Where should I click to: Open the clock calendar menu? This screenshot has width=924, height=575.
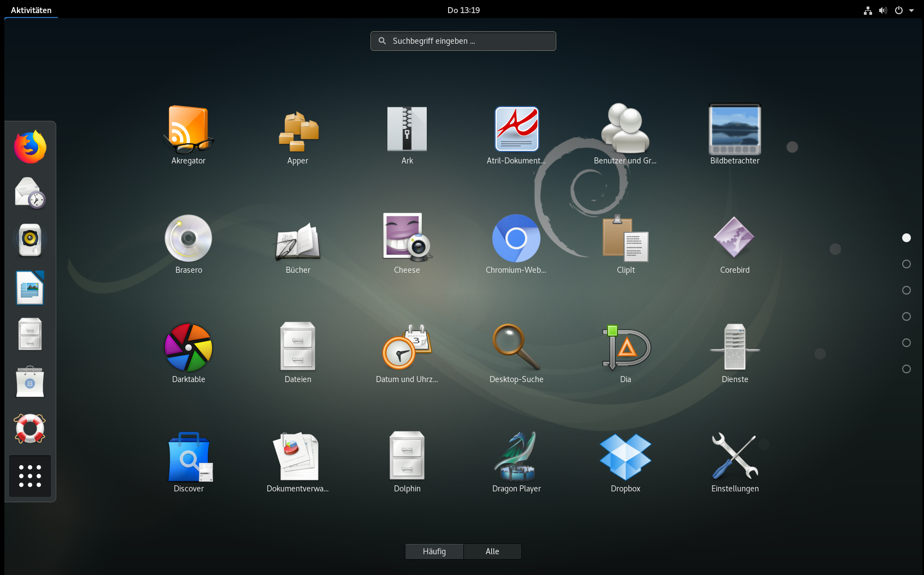(463, 10)
